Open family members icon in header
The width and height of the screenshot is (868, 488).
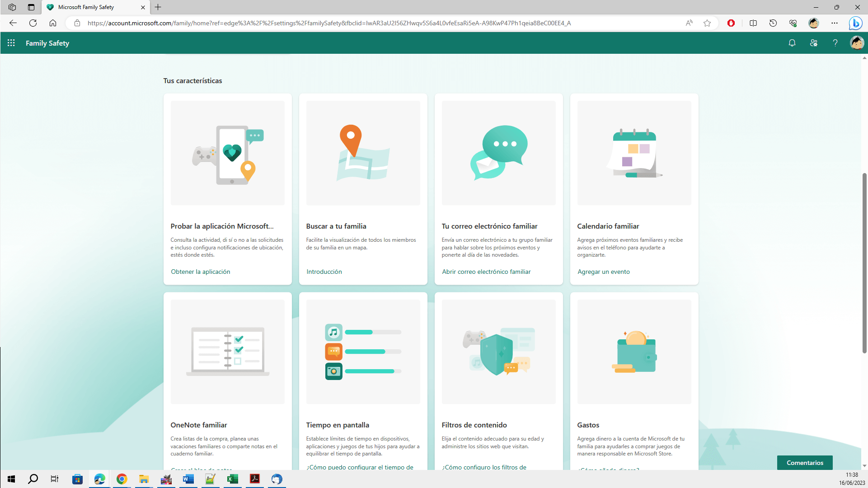(x=814, y=43)
